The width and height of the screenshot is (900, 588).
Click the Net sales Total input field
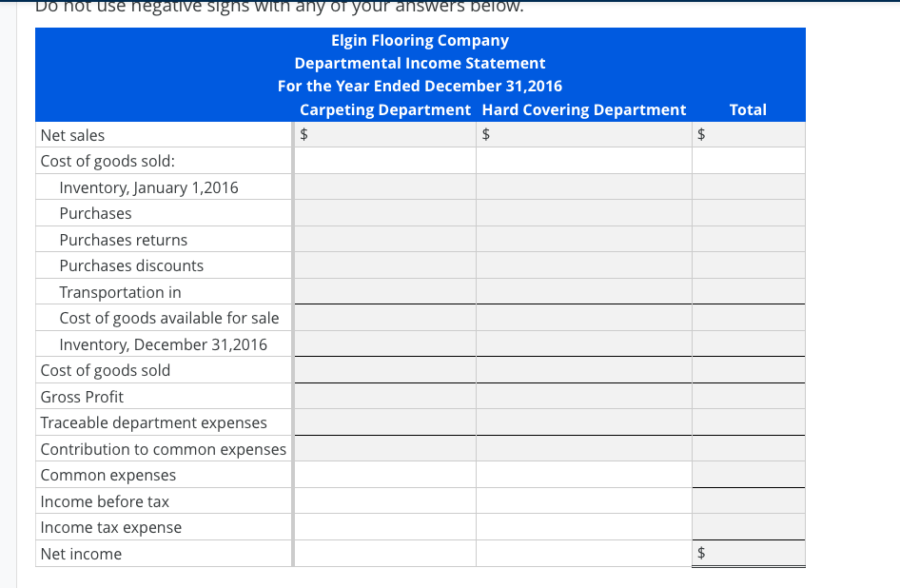pos(748,134)
